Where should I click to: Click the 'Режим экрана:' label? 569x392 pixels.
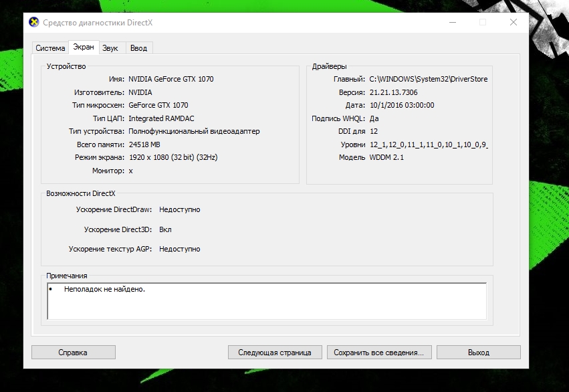coord(100,157)
